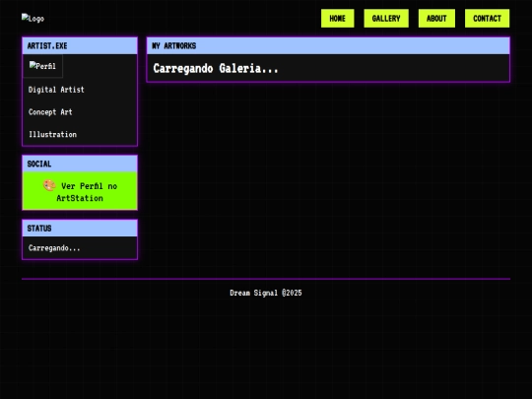
Task: Click the Perfil profile image
Action: pyautogui.click(x=42, y=66)
